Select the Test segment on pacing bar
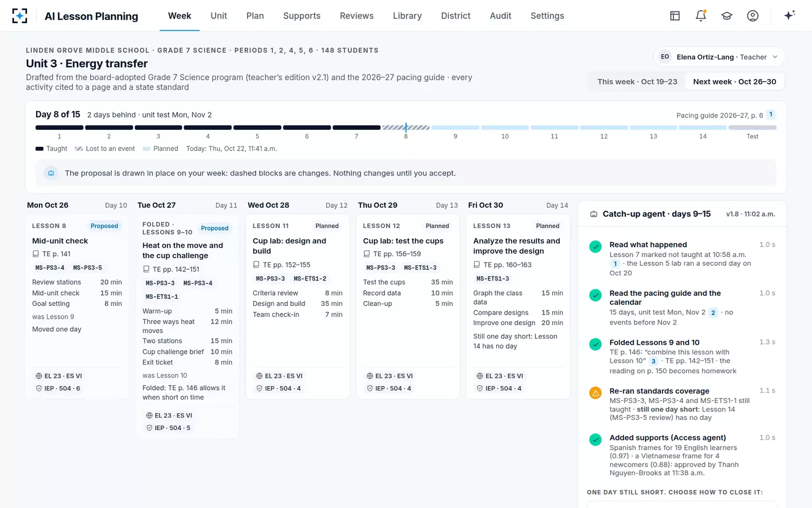 (x=752, y=128)
